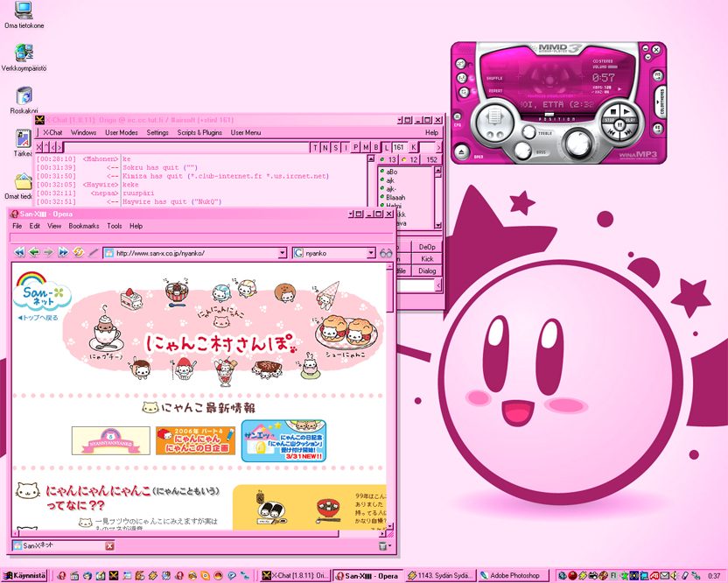Open the CFG config button in MMD3
Viewport: 728px width, 583px height.
[x=458, y=116]
